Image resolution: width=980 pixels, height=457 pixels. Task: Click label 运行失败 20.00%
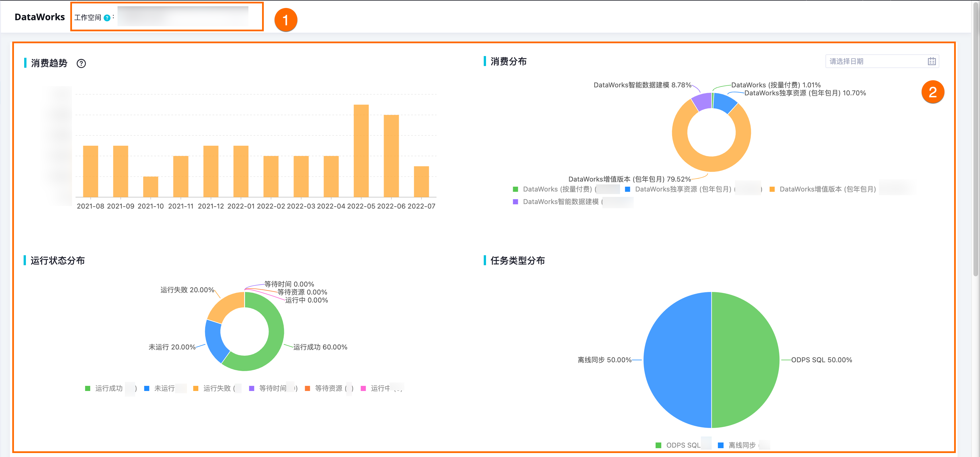click(187, 290)
